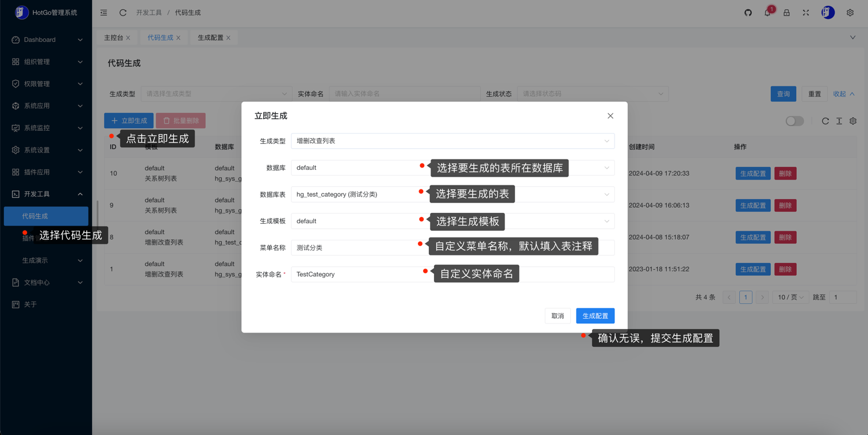Image resolution: width=868 pixels, height=435 pixels.
Task: Click the table refresh icon
Action: click(x=825, y=121)
